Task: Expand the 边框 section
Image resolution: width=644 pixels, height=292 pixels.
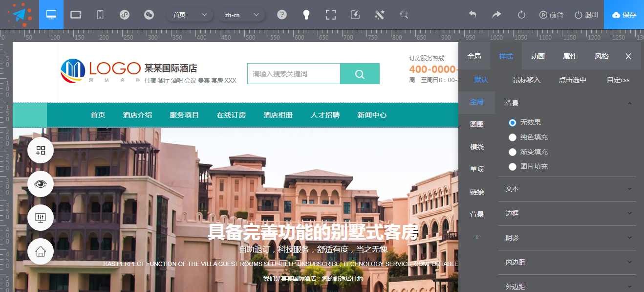Action: pos(566,213)
